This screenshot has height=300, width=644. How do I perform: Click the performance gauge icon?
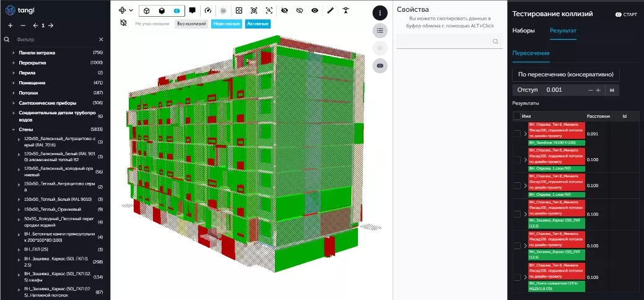click(x=207, y=11)
